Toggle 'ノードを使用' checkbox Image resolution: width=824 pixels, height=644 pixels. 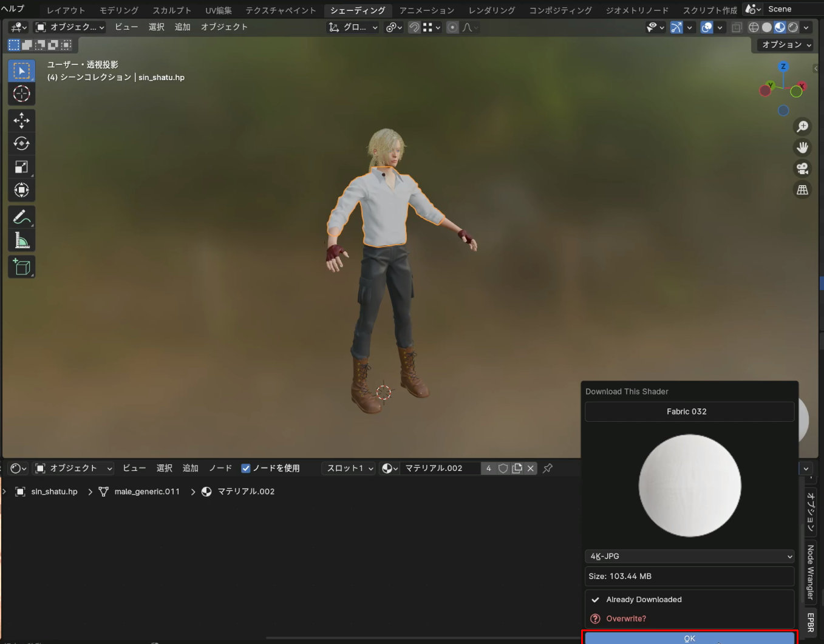pos(246,469)
